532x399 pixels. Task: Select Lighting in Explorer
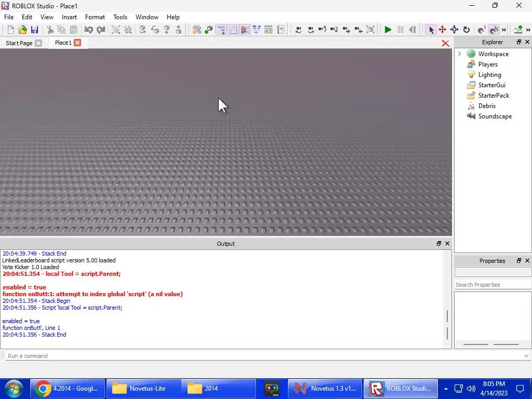[x=489, y=75]
